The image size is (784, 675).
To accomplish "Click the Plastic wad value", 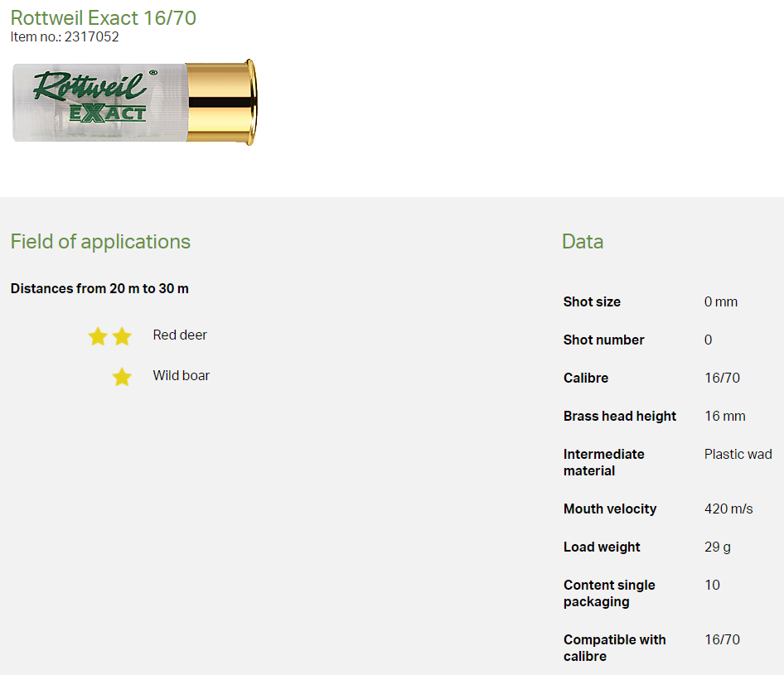I will [x=738, y=455].
